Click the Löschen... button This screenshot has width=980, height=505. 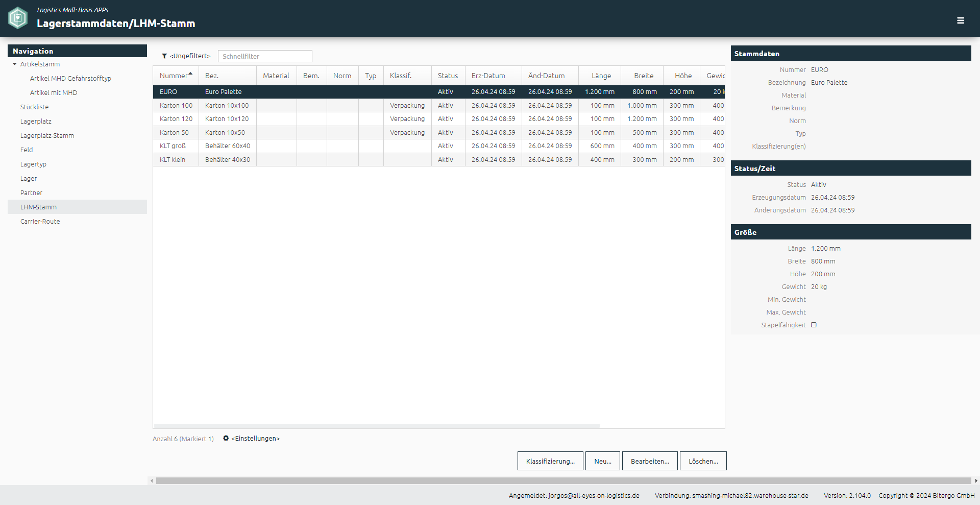coord(703,461)
